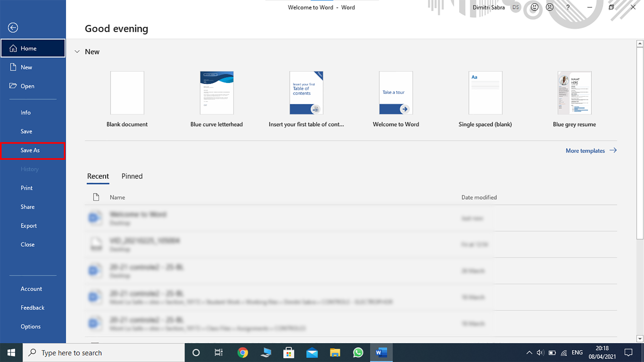Screen dimensions: 644x362
Task: Launch Chrome from the taskbar
Action: pos(243,353)
